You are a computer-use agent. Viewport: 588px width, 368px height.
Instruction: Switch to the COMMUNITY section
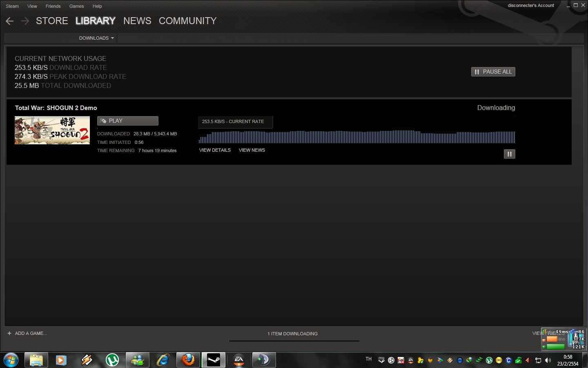pos(188,21)
